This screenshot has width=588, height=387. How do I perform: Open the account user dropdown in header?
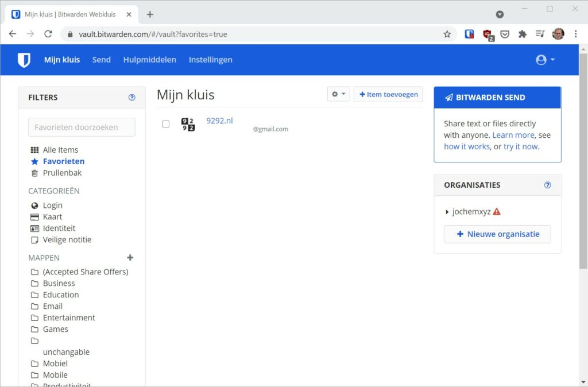click(546, 60)
